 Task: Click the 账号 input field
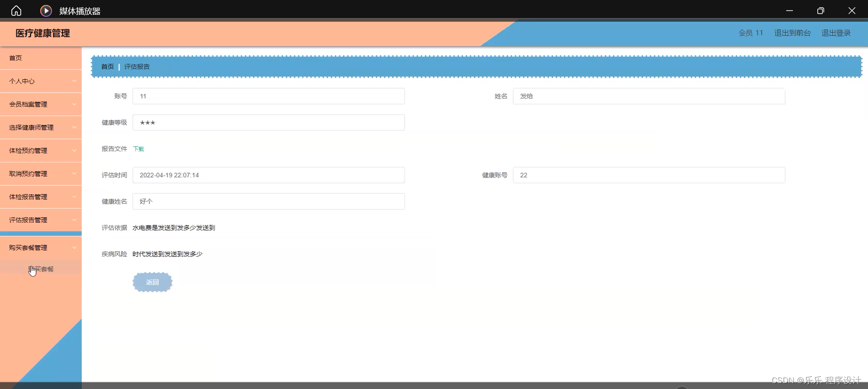[x=269, y=96]
